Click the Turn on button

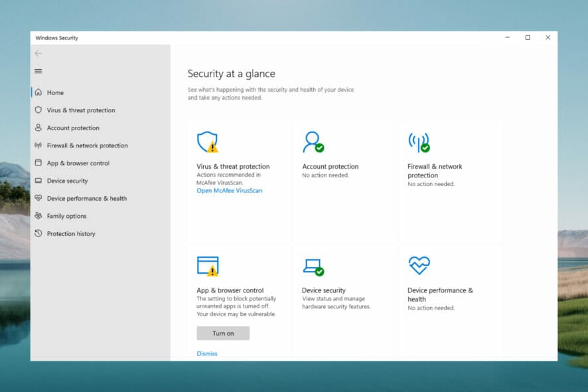(222, 333)
